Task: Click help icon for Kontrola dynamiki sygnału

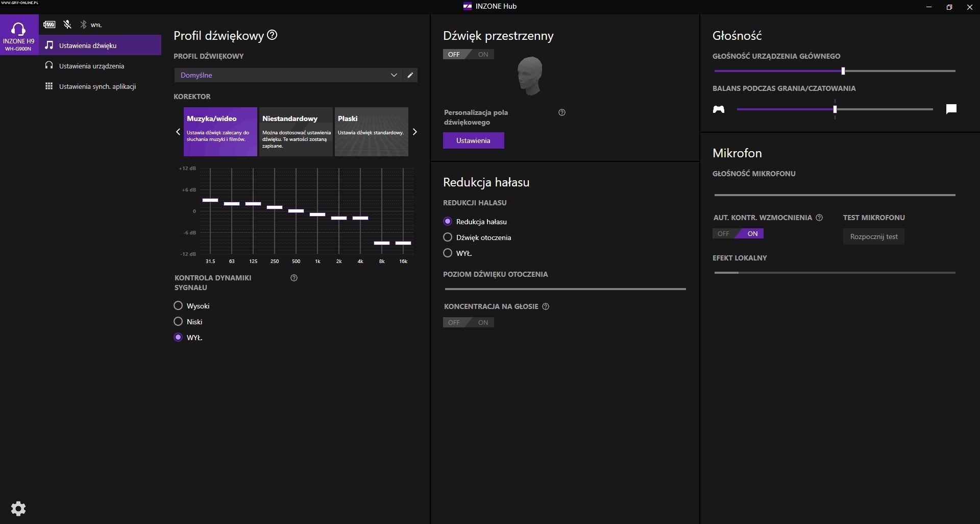Action: point(294,278)
